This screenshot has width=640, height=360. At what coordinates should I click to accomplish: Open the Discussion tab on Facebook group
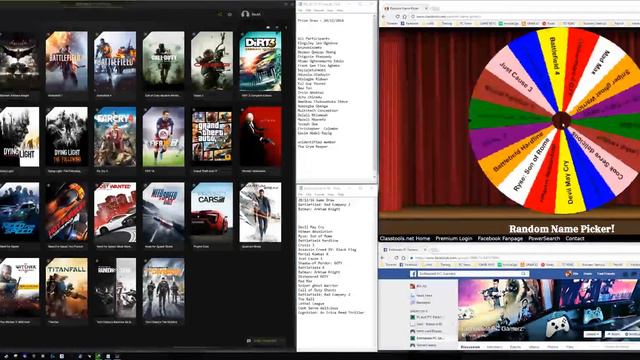[470, 347]
